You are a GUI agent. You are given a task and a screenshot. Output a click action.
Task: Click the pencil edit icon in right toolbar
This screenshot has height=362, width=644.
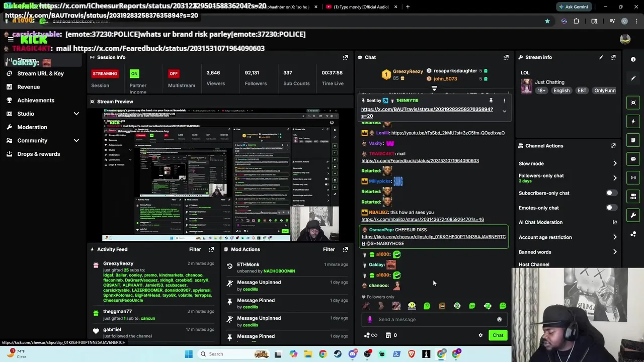633,78
